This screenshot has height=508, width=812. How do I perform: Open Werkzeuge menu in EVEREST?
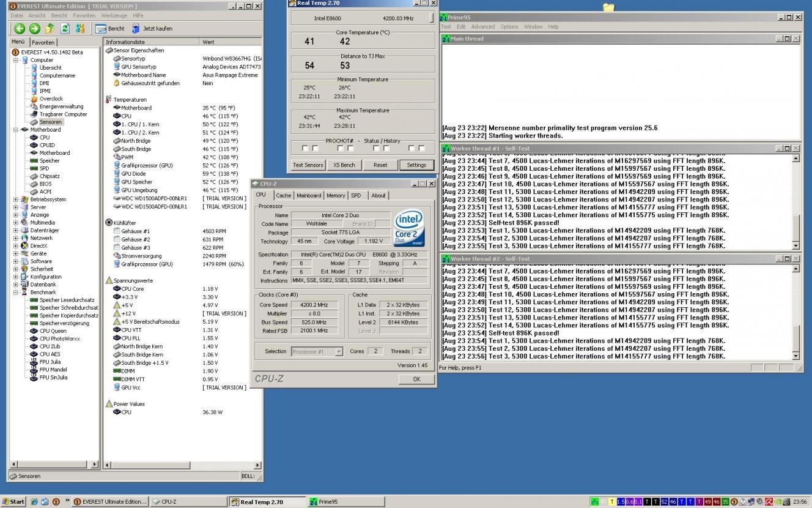(x=114, y=15)
